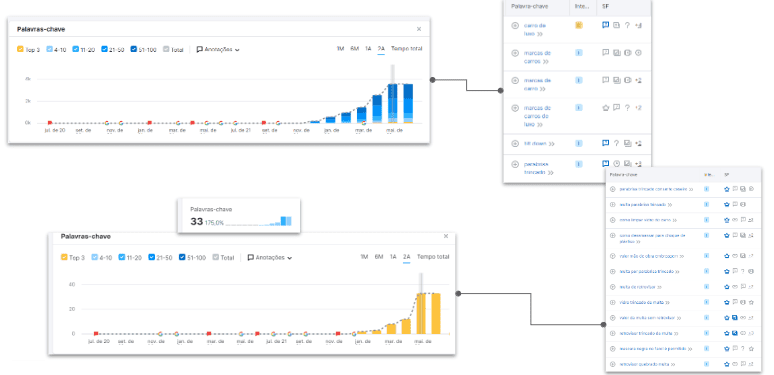Viewport: 774px width, 375px height.
Task: Click the question mark icon in 'tilt down' row
Action: (x=617, y=143)
